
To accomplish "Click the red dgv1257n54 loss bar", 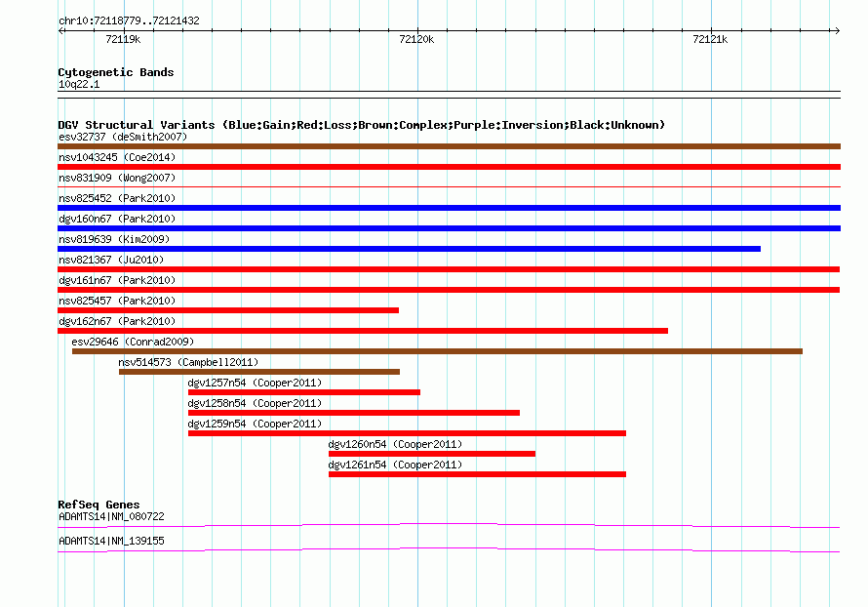I will pyautogui.click(x=304, y=392).
